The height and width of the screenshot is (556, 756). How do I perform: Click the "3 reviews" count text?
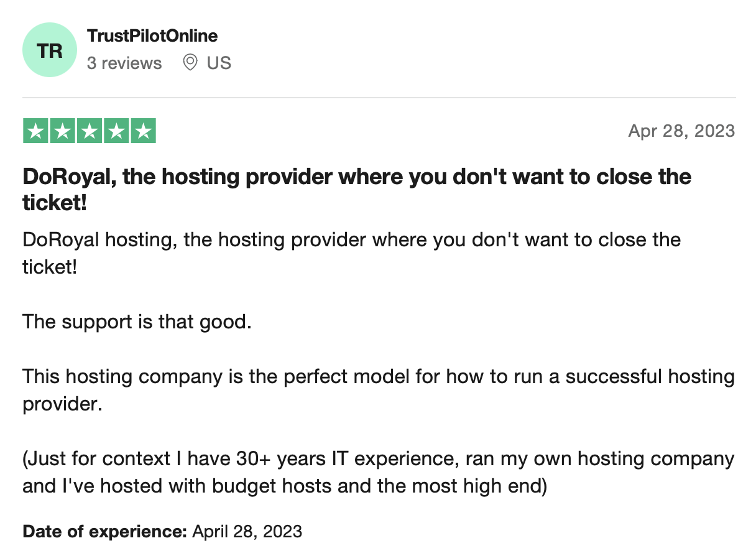(124, 63)
